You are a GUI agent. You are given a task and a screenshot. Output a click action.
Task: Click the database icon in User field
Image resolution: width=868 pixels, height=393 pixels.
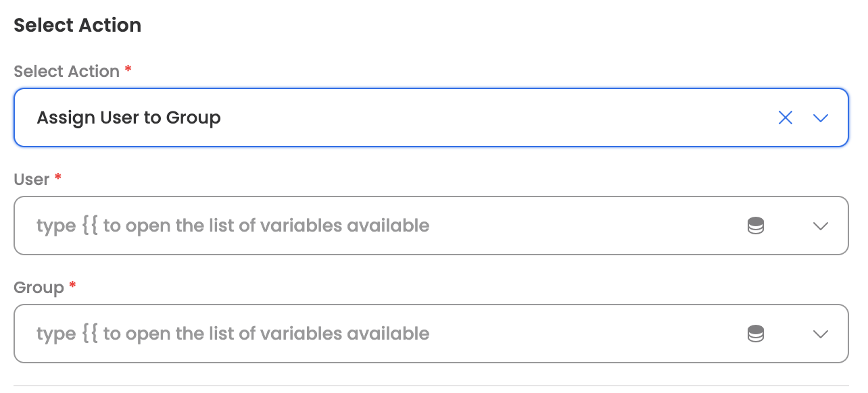[x=756, y=226]
